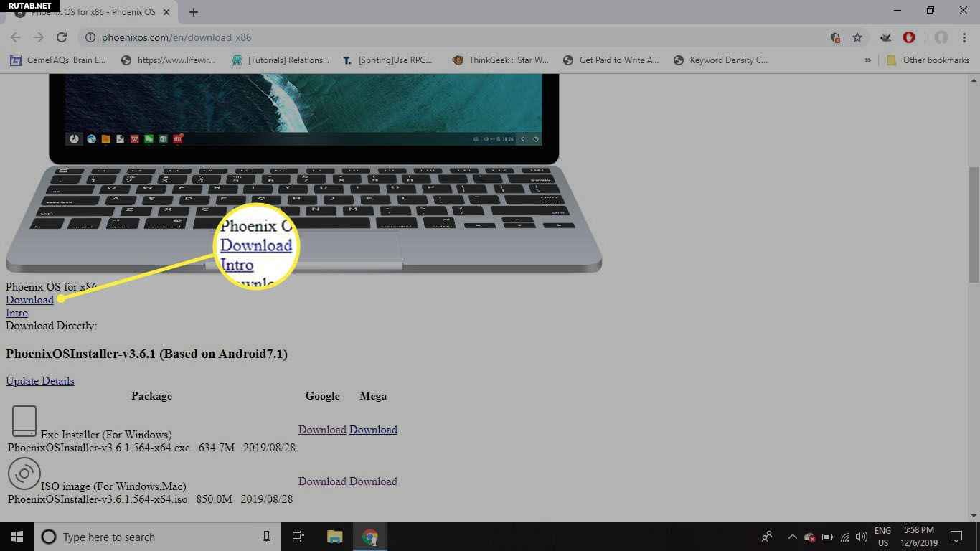Open the GameFAQs: Brain L... bookmark
Screen dimensions: 980x551
(x=58, y=60)
